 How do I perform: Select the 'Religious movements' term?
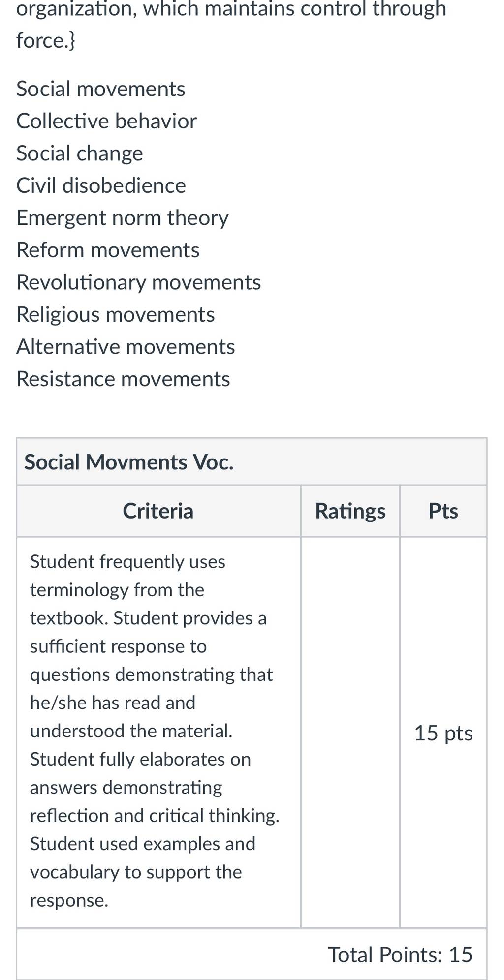coord(116,315)
